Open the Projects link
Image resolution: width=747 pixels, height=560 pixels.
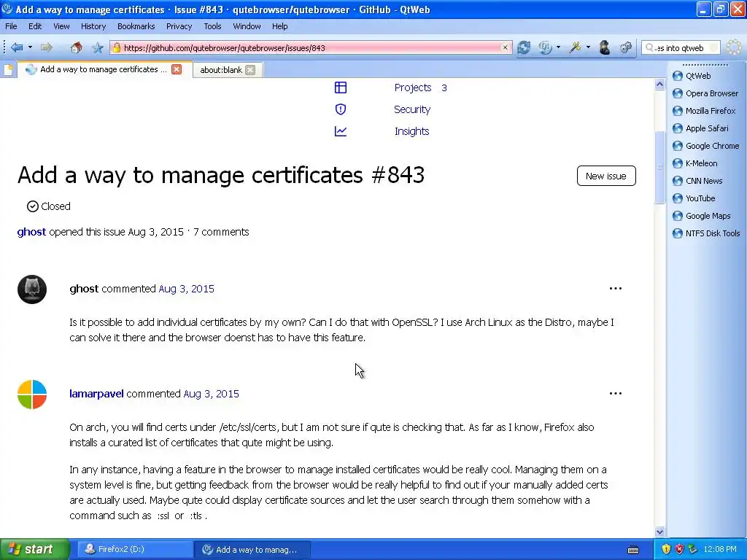tap(413, 87)
